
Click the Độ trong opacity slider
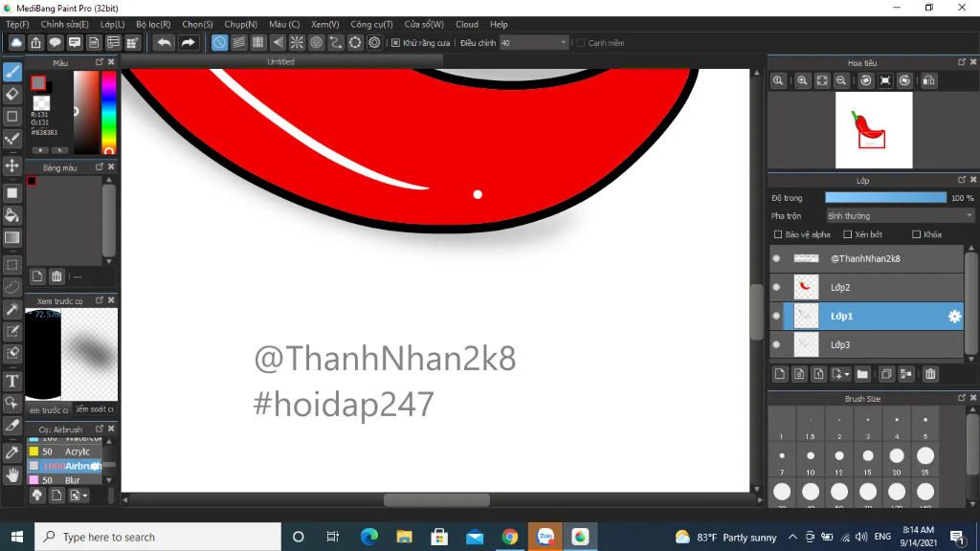885,197
